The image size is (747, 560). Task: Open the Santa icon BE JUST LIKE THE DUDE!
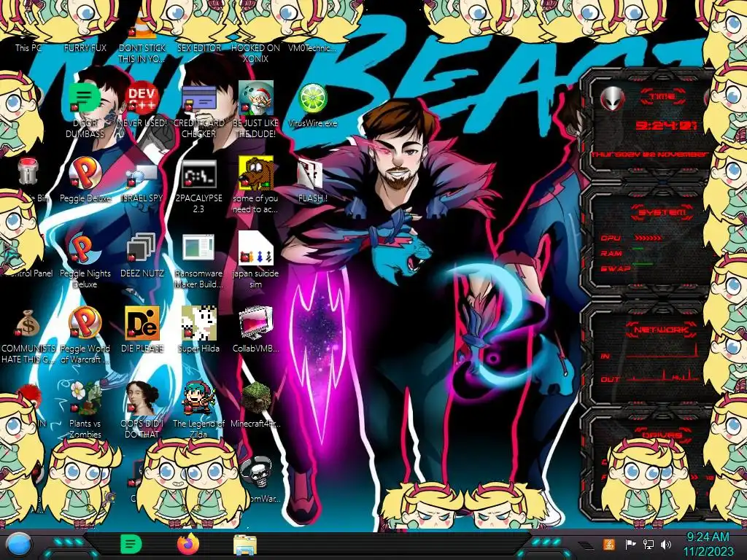point(255,98)
